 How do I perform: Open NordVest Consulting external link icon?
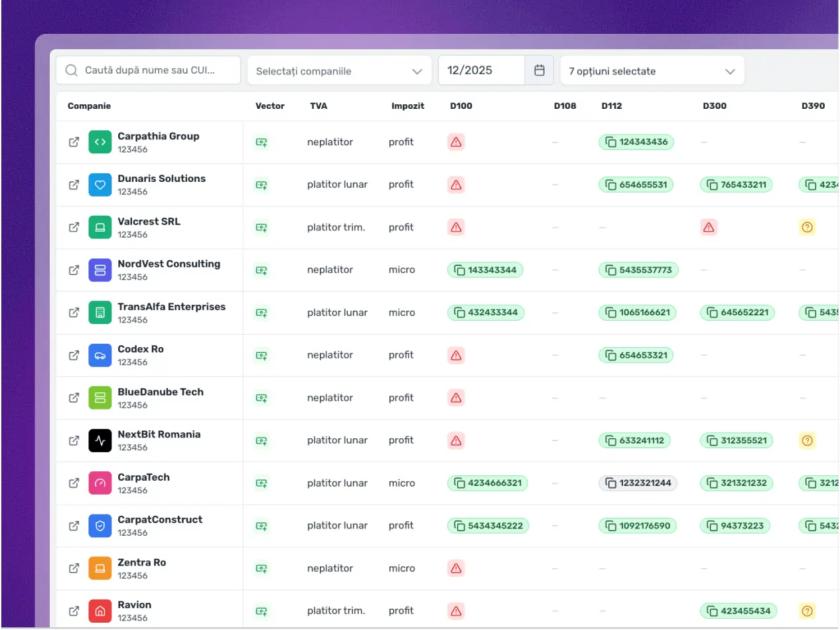point(74,270)
